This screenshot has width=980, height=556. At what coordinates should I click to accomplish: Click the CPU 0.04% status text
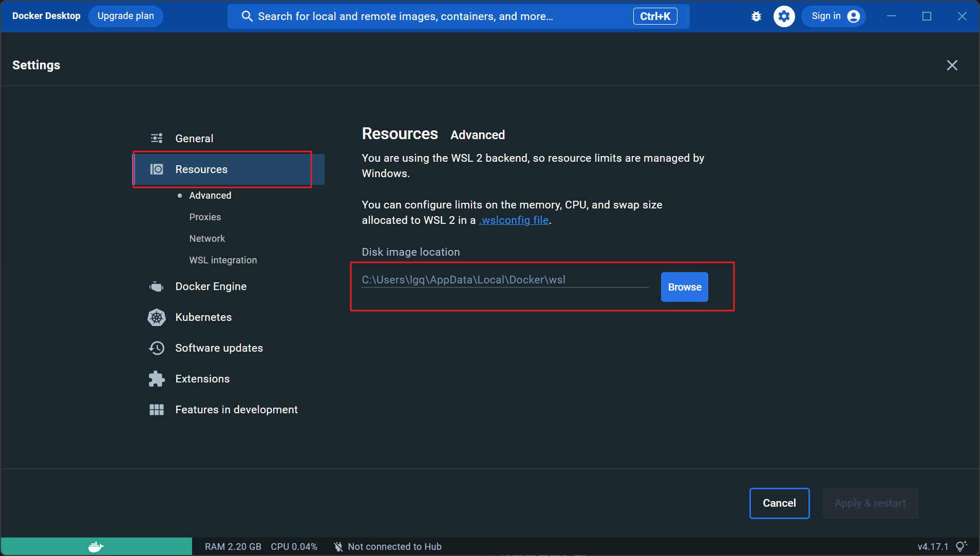294,547
